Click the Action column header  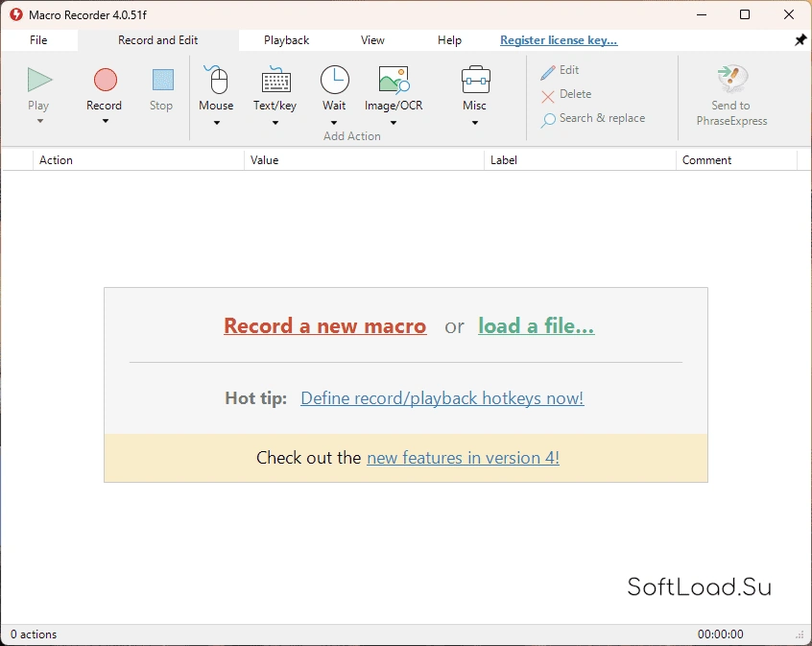(138, 160)
